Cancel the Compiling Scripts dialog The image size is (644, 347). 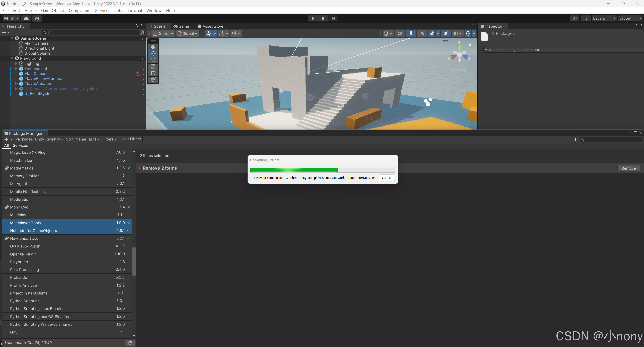[386, 178]
